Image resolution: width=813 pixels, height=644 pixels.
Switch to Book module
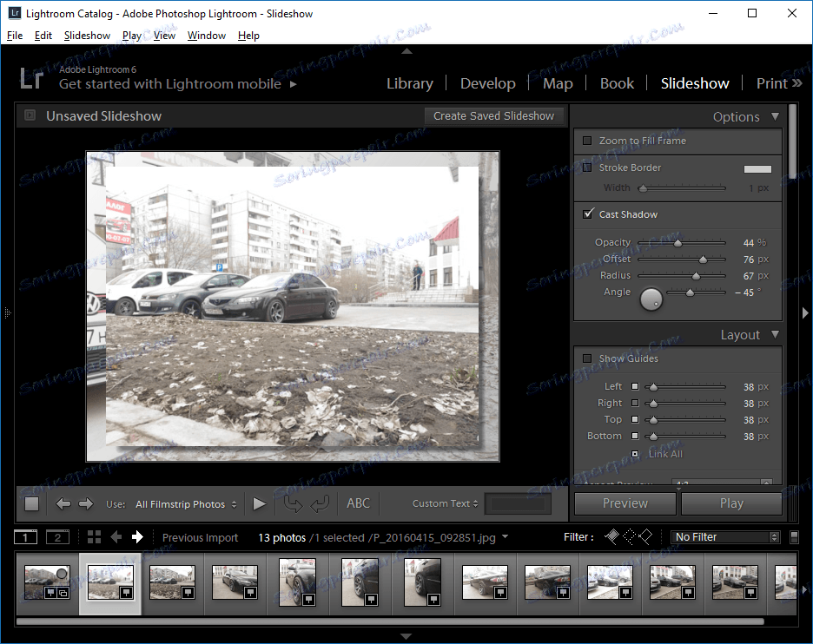617,83
